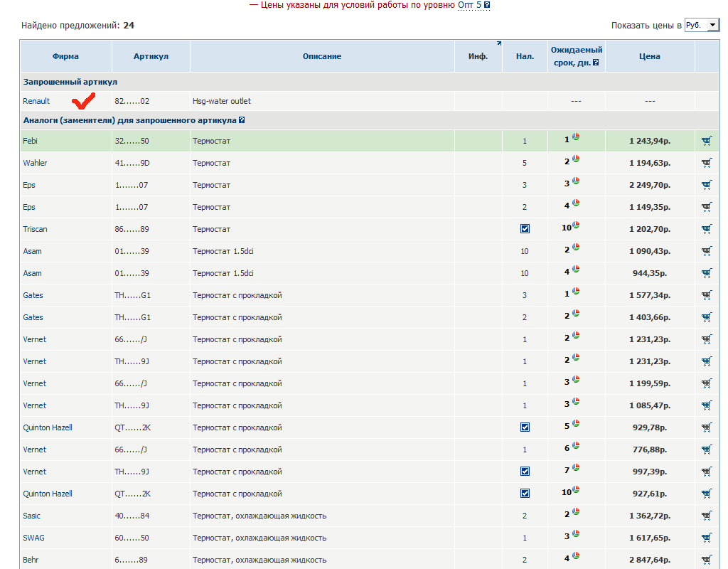Open the Опт 5 price level link
This screenshot has width=728, height=569.
469,5
